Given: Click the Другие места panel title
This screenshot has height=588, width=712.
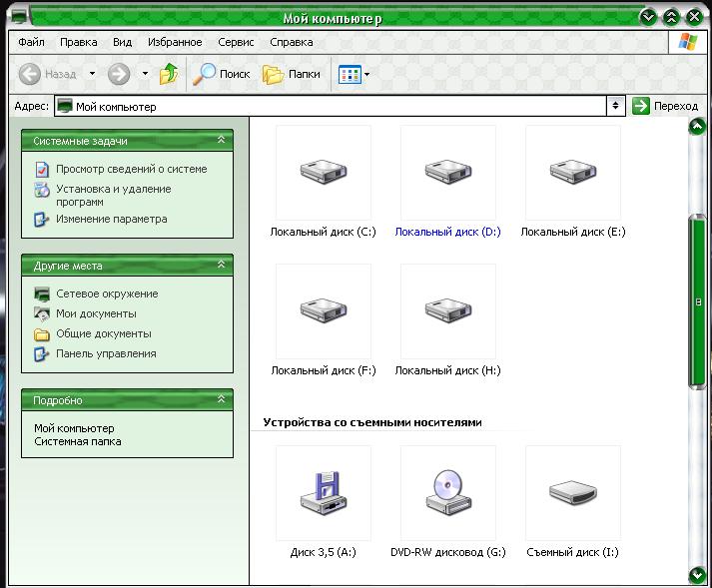Looking at the screenshot, I should 68,266.
